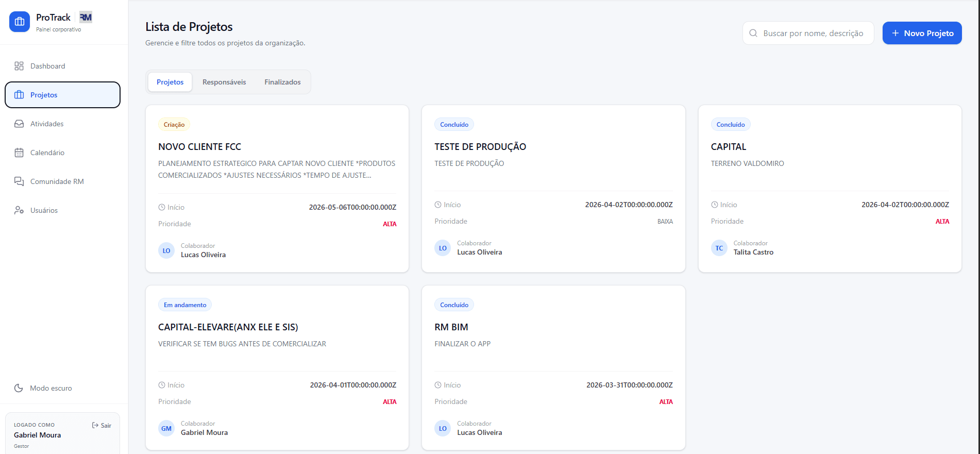Viewport: 980px width, 454px height.
Task: Click the Novo Projeto button
Action: (922, 33)
